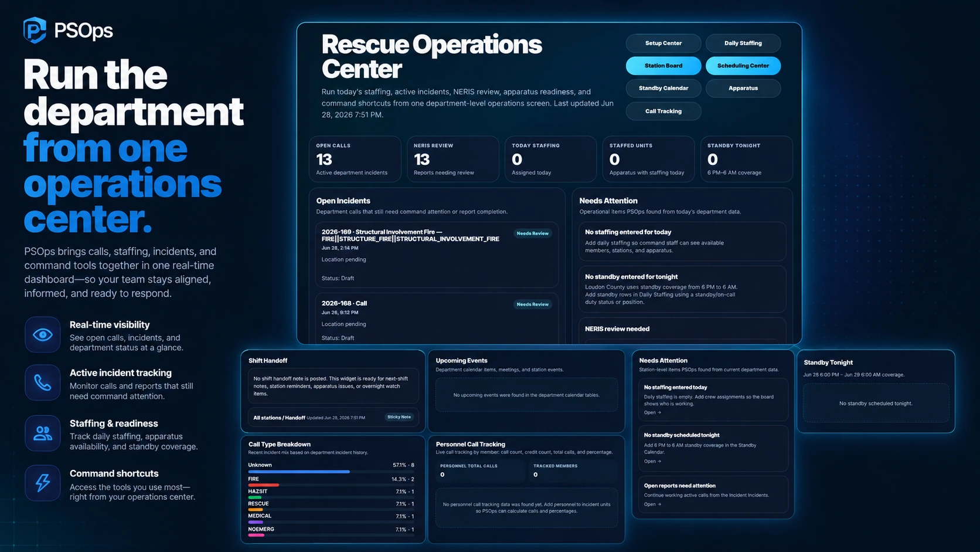Image resolution: width=980 pixels, height=552 pixels.
Task: Click the No staffing entered for today alert
Action: click(682, 241)
